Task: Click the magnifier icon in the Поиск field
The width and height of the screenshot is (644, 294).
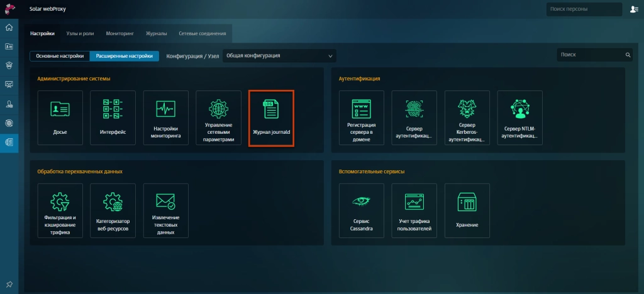Action: click(x=628, y=55)
